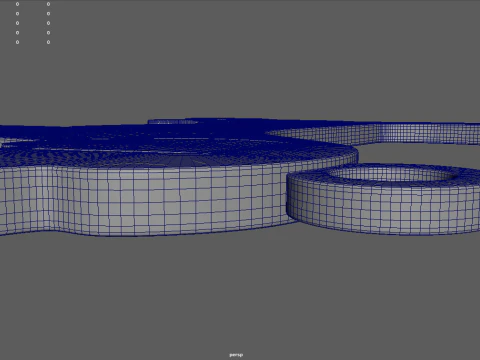
Task: Click the persp camera label
Action: coord(236,355)
